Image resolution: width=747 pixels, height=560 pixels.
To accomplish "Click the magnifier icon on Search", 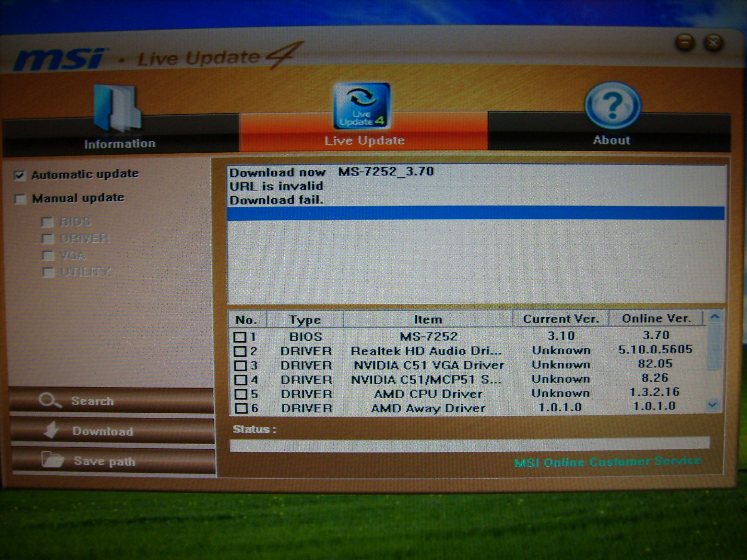I will tap(50, 400).
